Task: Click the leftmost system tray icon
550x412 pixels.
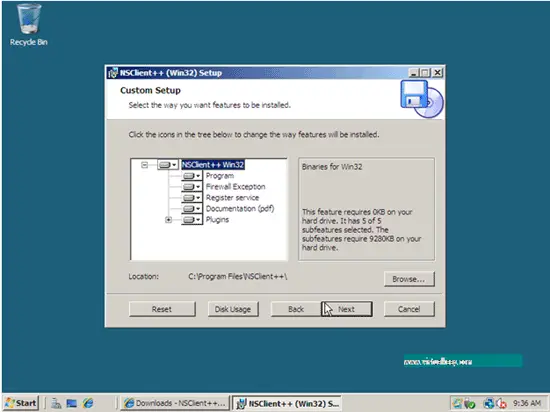Action: coord(457,403)
